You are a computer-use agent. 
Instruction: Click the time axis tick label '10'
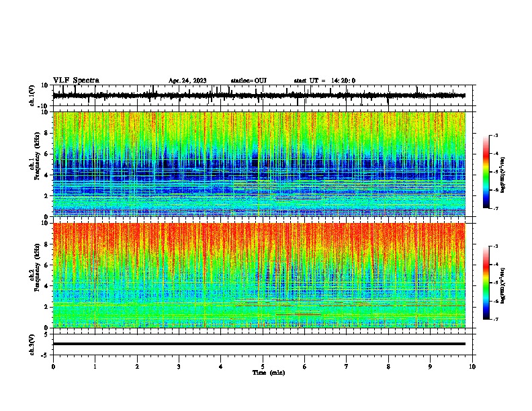tap(472, 367)
